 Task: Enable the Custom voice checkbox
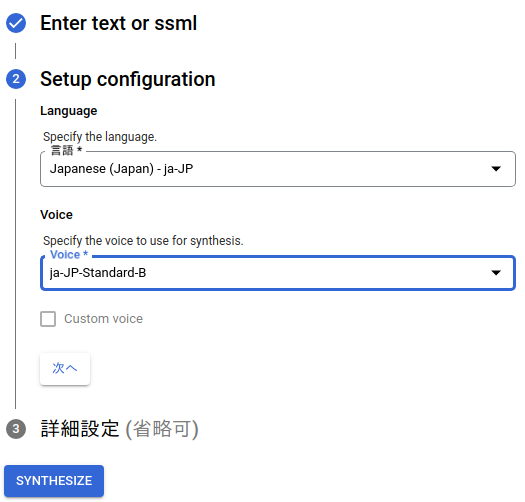(48, 319)
